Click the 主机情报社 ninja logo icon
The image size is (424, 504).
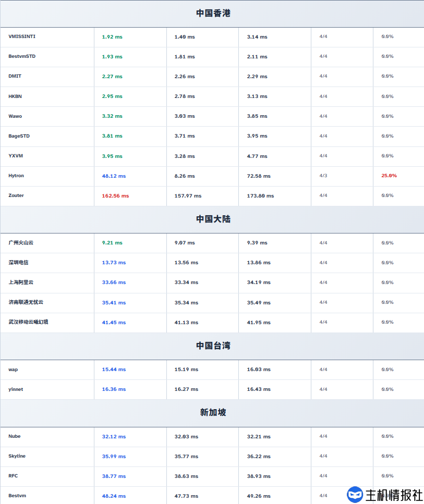(355, 494)
